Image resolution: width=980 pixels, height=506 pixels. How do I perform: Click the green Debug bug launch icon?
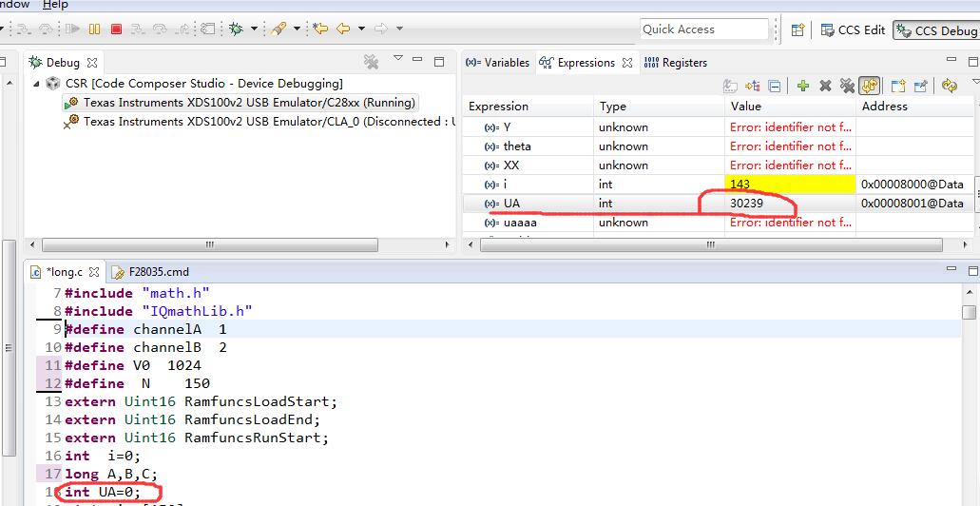(237, 29)
